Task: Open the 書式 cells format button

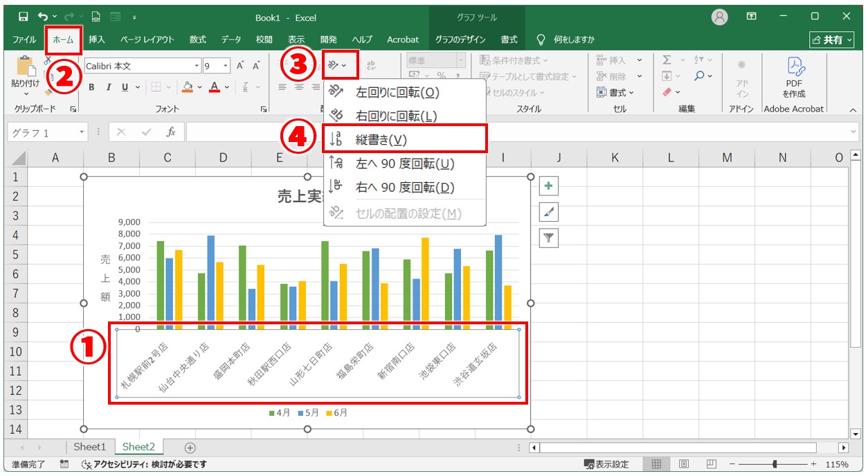Action: (615, 92)
